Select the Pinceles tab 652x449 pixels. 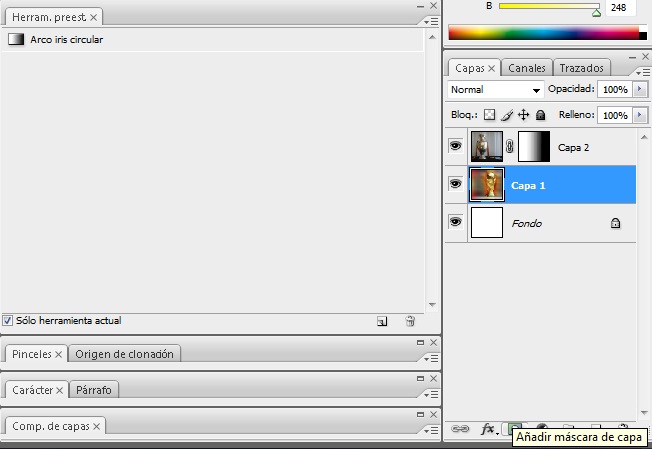[x=32, y=354]
